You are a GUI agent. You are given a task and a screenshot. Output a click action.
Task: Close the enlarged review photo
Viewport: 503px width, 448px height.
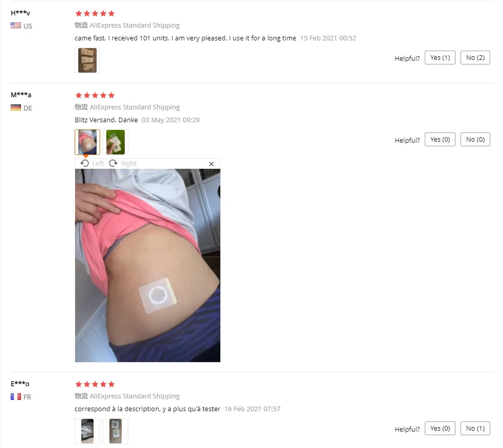click(212, 164)
